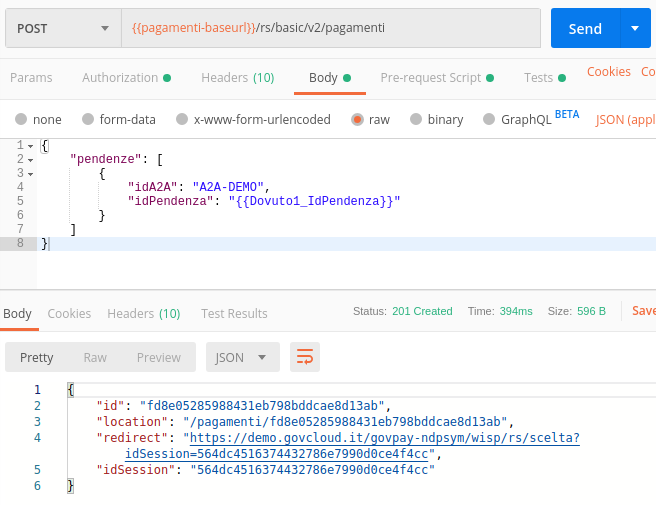The image size is (656, 505).
Task: Select the GraphQL BETA radio option
Action: [489, 119]
